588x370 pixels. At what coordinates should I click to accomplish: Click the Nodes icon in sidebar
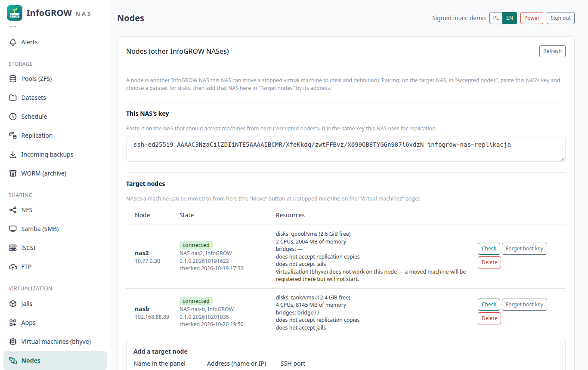tap(13, 361)
